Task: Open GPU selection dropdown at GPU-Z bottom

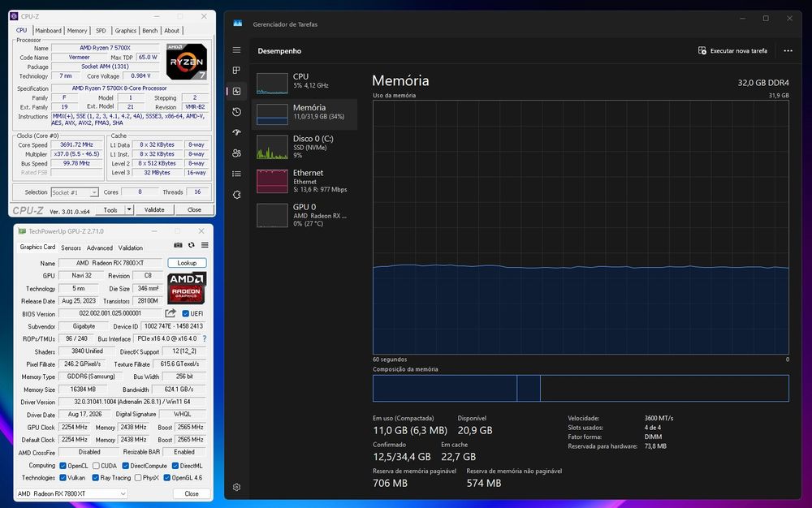Action: tap(71, 493)
